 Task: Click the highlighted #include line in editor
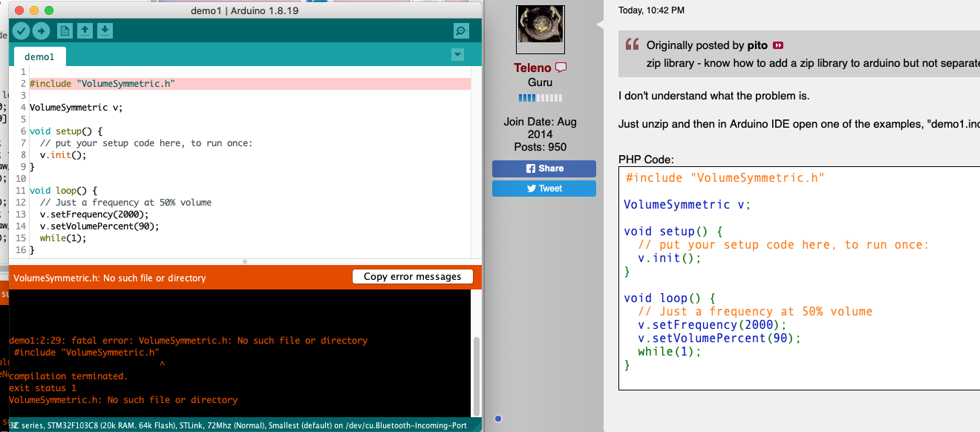[x=102, y=84]
